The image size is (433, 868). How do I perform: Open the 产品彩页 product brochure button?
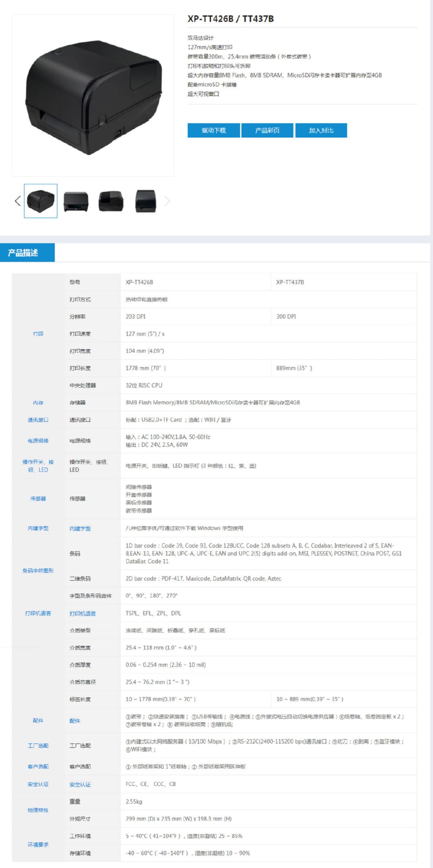point(267,130)
